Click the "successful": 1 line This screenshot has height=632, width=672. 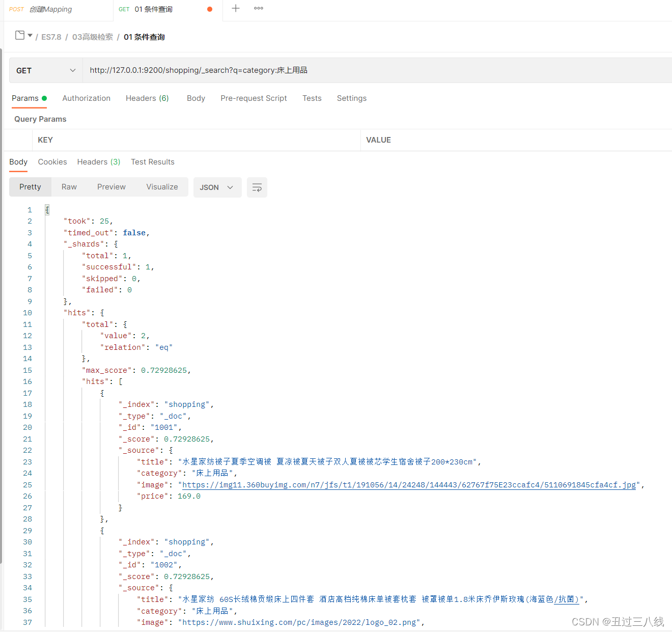click(118, 267)
